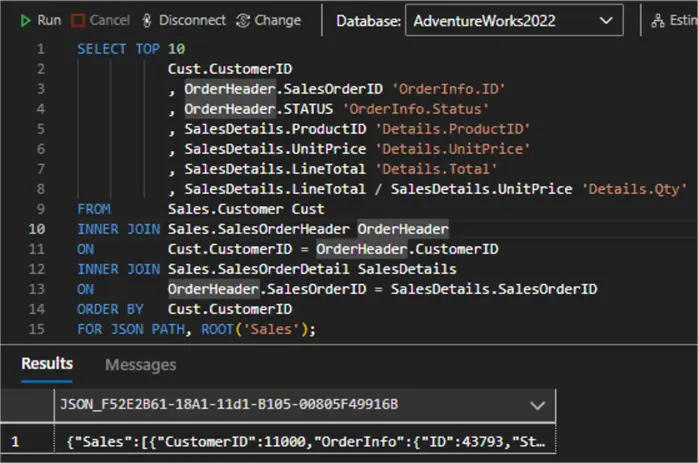Click the ORDER BY keyword

coord(110,309)
